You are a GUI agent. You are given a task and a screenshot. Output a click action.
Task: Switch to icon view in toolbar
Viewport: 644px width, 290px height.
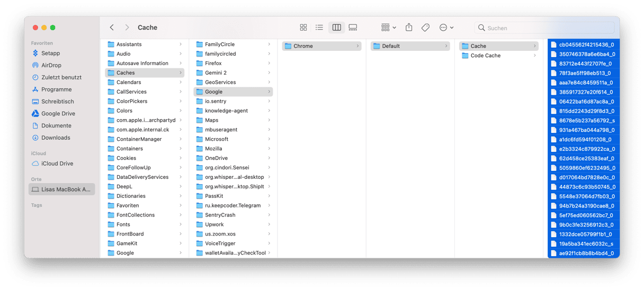(303, 28)
